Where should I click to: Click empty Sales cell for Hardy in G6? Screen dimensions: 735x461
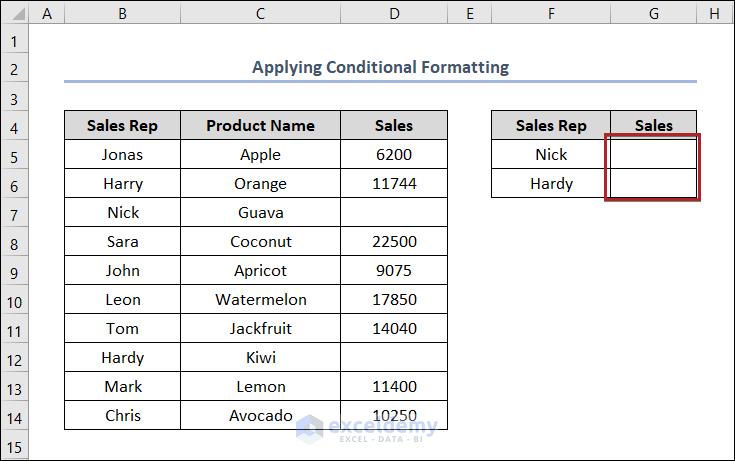(654, 184)
